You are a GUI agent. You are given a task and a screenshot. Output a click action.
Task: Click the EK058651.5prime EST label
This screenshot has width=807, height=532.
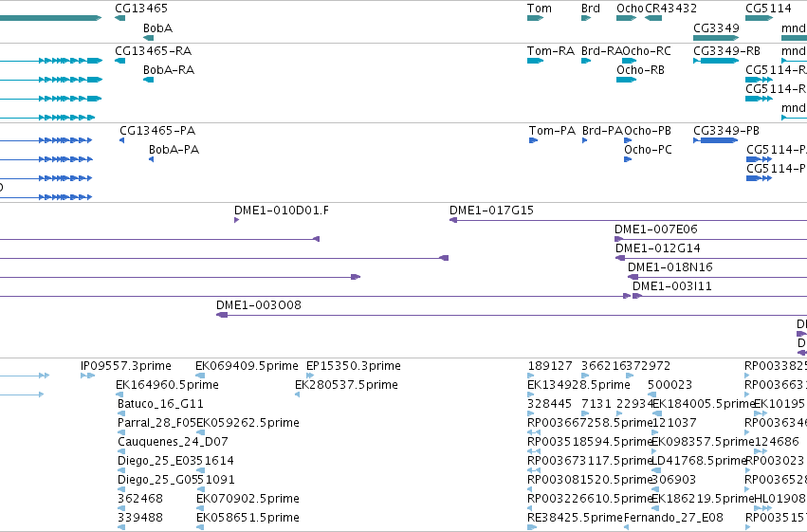248,518
